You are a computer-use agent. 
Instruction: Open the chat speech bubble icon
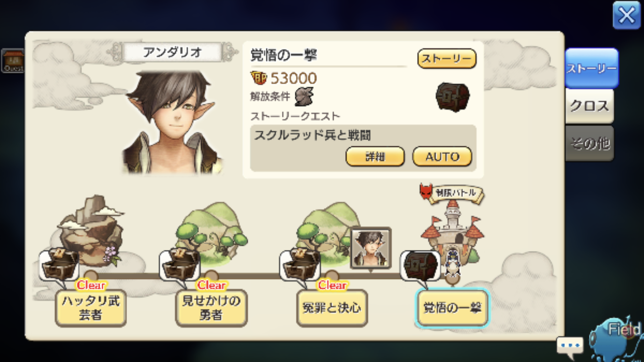point(570,346)
